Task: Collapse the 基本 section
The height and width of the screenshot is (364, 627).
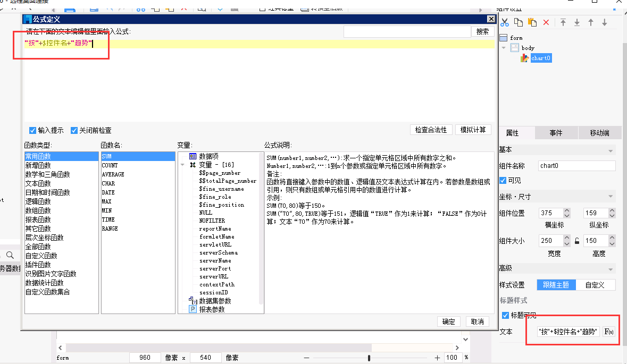Action: 611,150
